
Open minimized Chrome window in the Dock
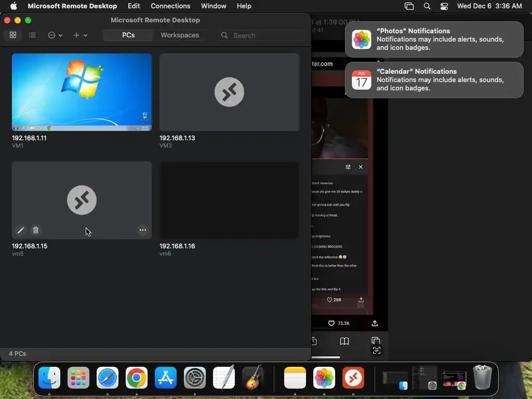454,379
